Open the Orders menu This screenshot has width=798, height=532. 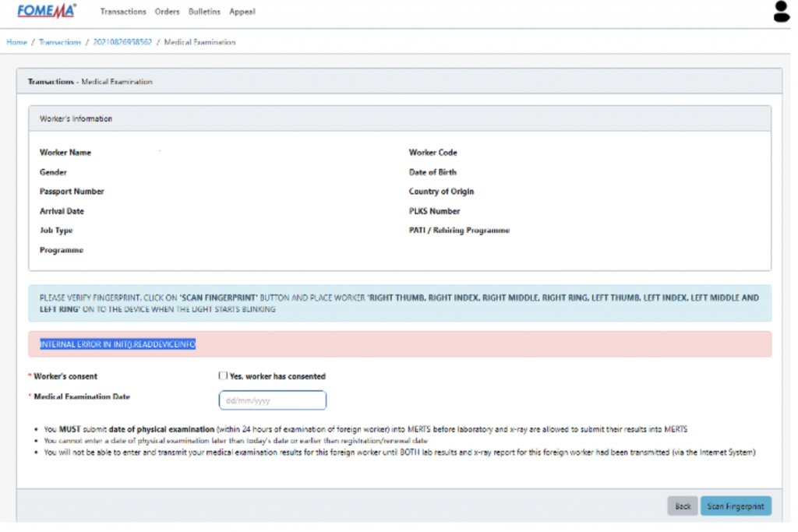pos(167,12)
